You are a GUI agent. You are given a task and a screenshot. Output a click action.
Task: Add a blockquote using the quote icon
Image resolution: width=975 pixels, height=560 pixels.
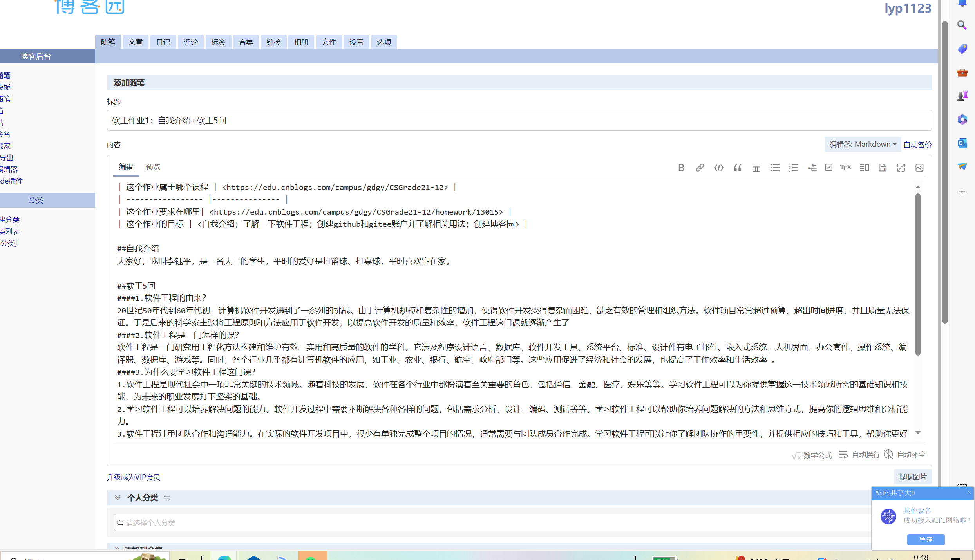tap(737, 168)
